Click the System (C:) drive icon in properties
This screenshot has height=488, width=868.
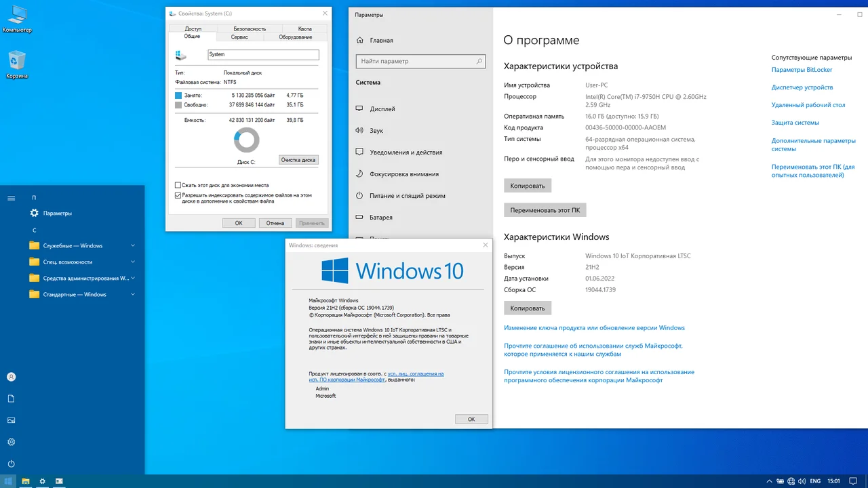tap(180, 55)
